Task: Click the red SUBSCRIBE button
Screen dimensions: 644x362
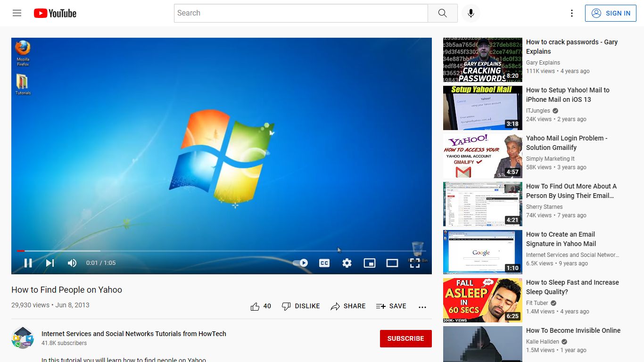Action: [x=406, y=338]
